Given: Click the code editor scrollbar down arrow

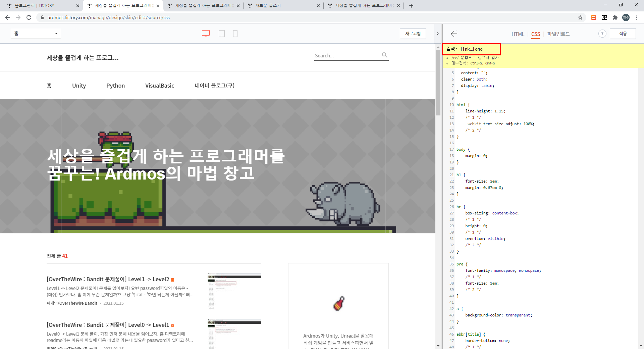Looking at the screenshot, I should tap(641, 346).
